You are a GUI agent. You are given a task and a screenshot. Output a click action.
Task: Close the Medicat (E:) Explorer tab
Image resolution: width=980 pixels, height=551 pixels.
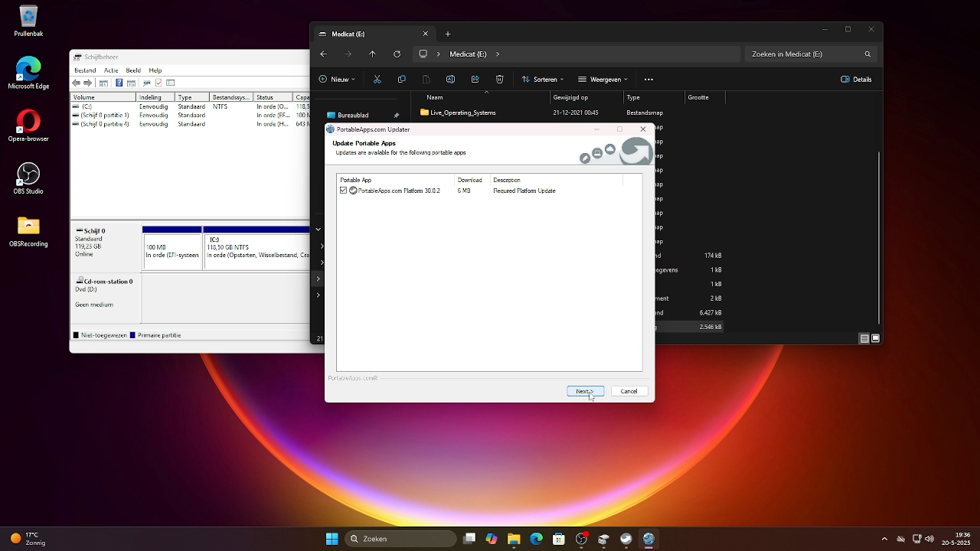point(426,34)
